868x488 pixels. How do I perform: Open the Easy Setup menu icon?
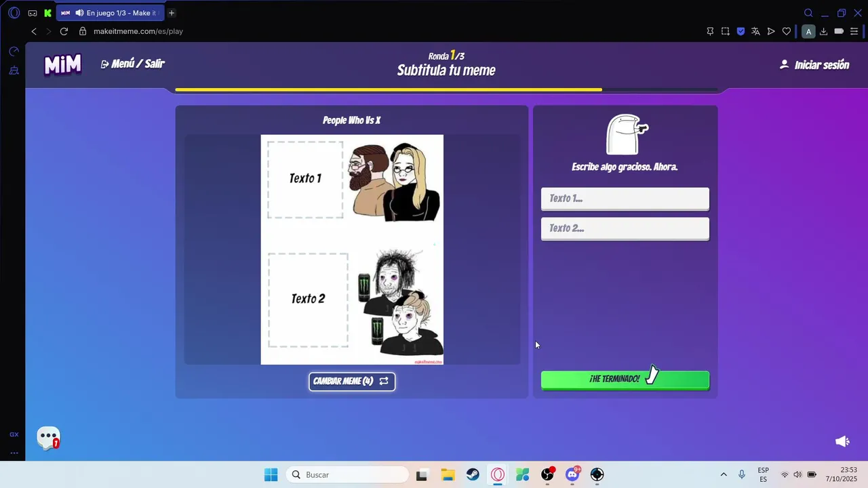click(854, 31)
